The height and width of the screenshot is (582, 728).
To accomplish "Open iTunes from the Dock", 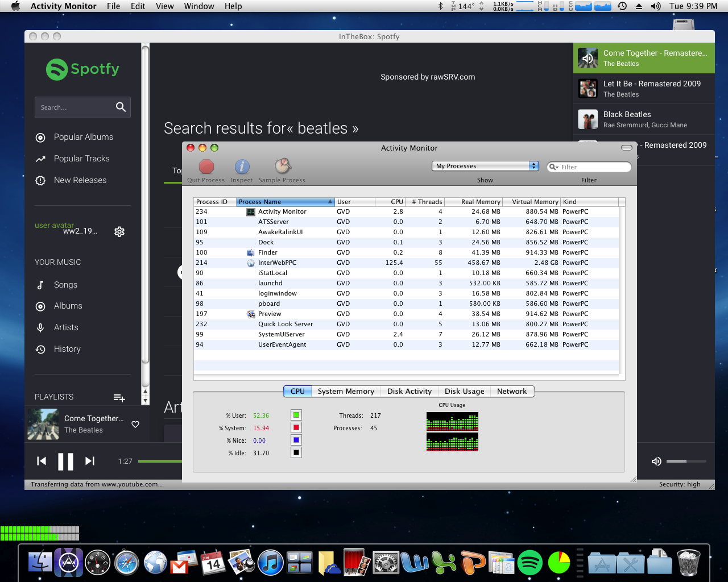I will tap(271, 563).
